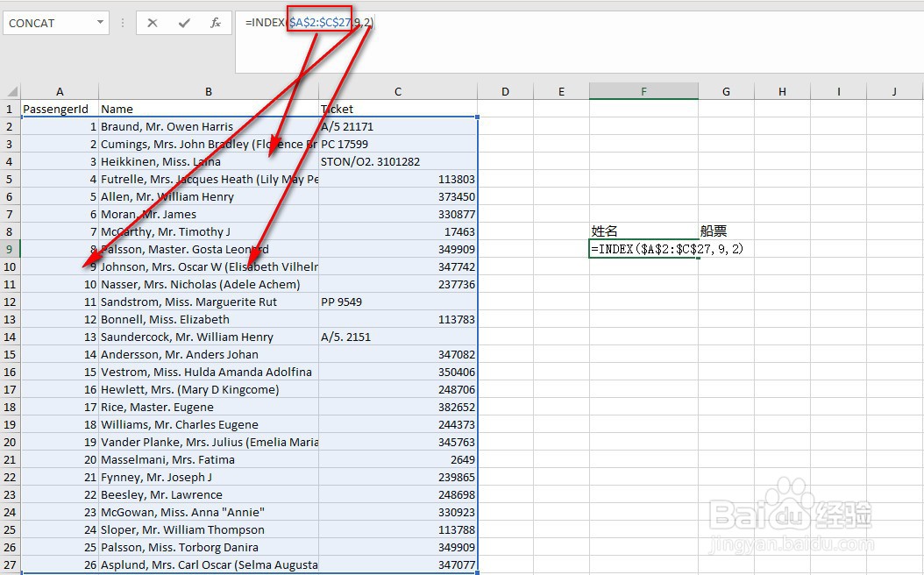Select ticket cell 373450
This screenshot has width=924, height=575.
pyautogui.click(x=398, y=196)
